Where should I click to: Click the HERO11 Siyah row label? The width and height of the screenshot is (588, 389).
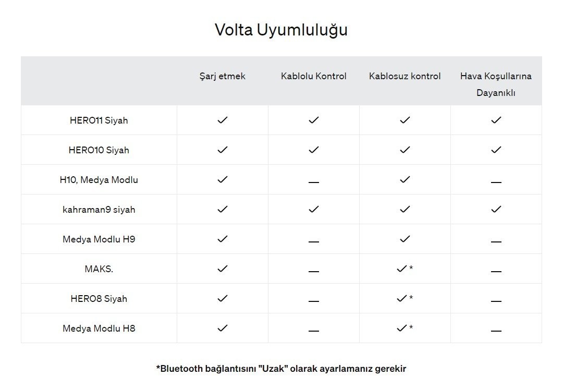point(99,120)
